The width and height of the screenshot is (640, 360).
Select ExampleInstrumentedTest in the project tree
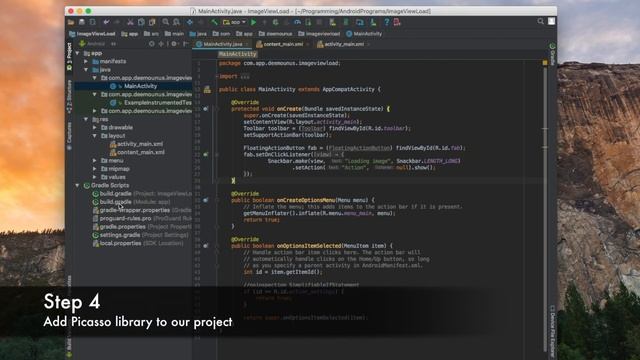[158, 102]
